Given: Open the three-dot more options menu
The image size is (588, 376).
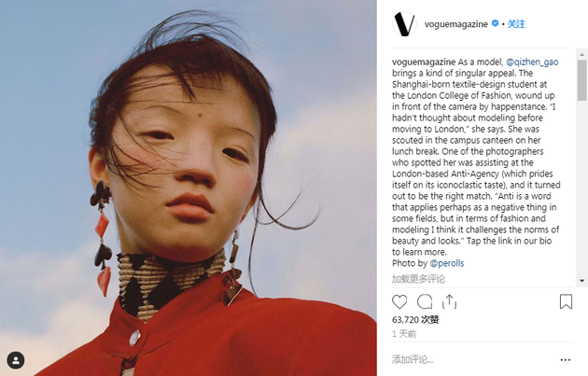Looking at the screenshot, I should click(x=565, y=360).
